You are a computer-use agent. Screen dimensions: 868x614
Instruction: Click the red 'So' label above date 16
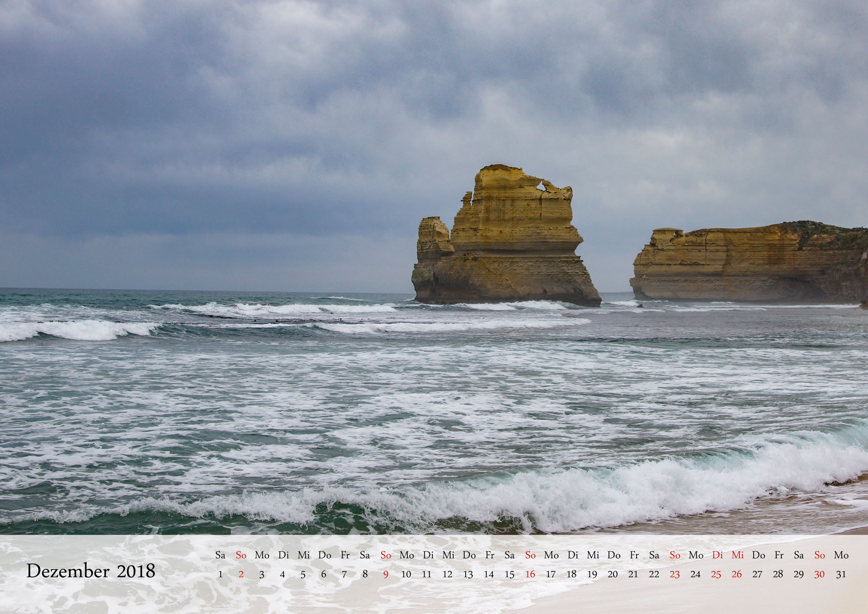pyautogui.click(x=530, y=555)
